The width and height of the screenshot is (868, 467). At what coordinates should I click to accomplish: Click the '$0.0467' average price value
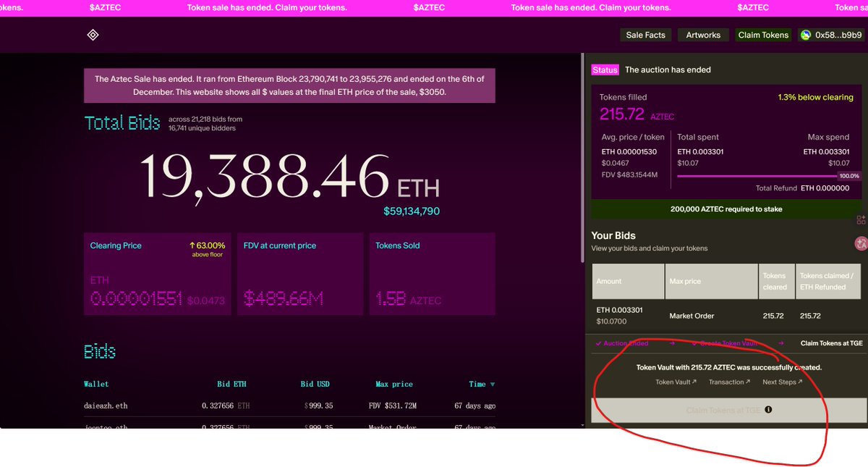(x=616, y=163)
